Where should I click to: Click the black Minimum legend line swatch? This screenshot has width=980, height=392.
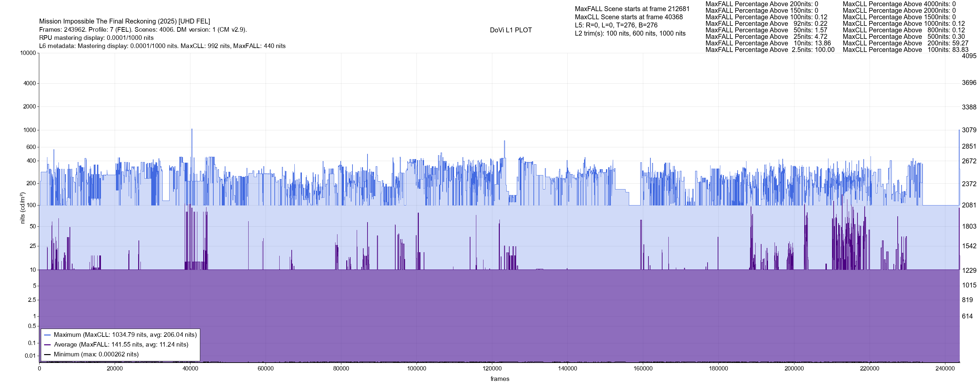[48, 354]
